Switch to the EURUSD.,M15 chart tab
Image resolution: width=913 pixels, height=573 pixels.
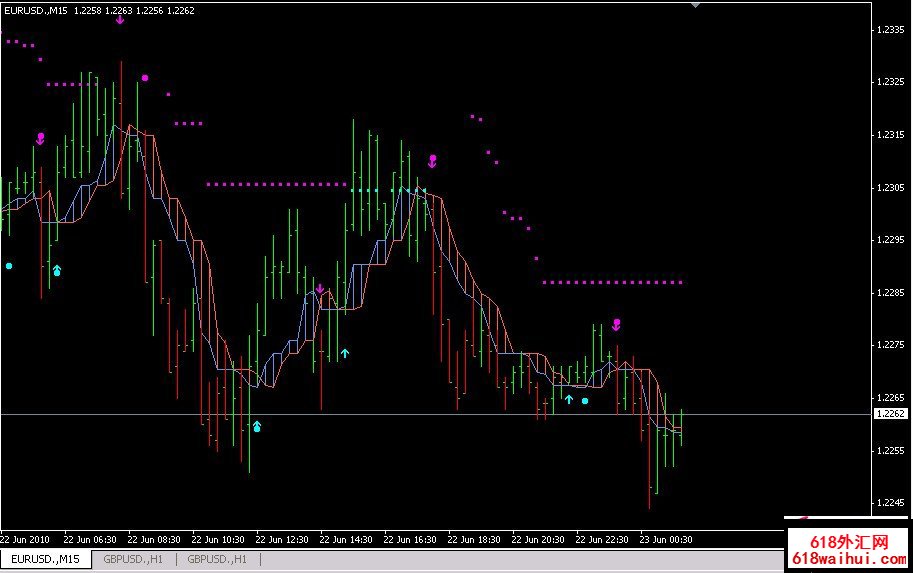tap(46, 559)
